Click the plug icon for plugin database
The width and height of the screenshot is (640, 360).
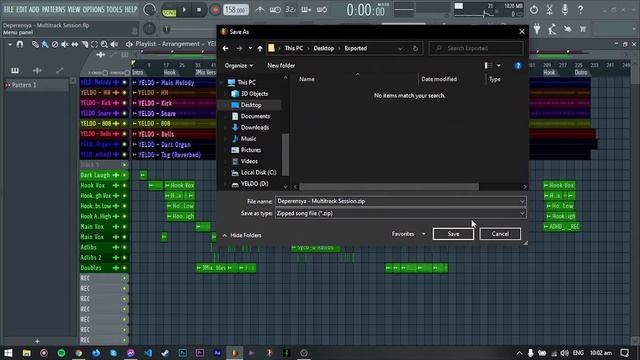pos(537,29)
